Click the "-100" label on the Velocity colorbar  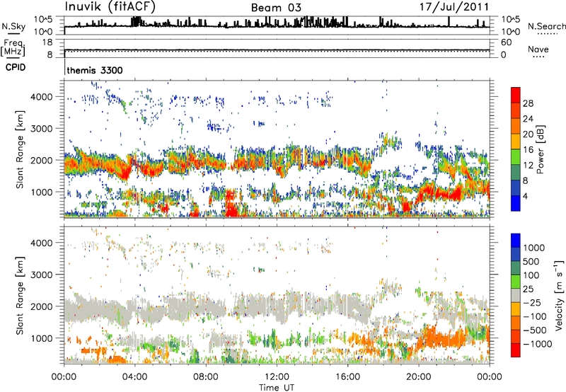[535, 316]
